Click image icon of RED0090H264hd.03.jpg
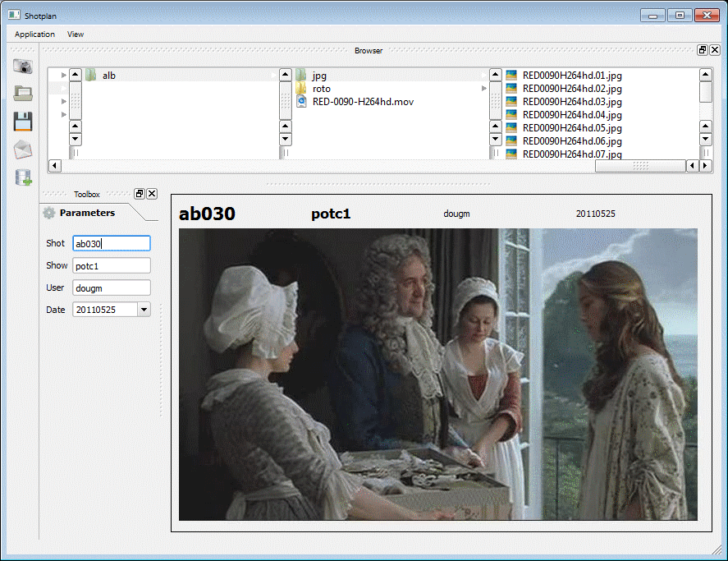Viewport: 728px width, 561px height. [x=511, y=101]
